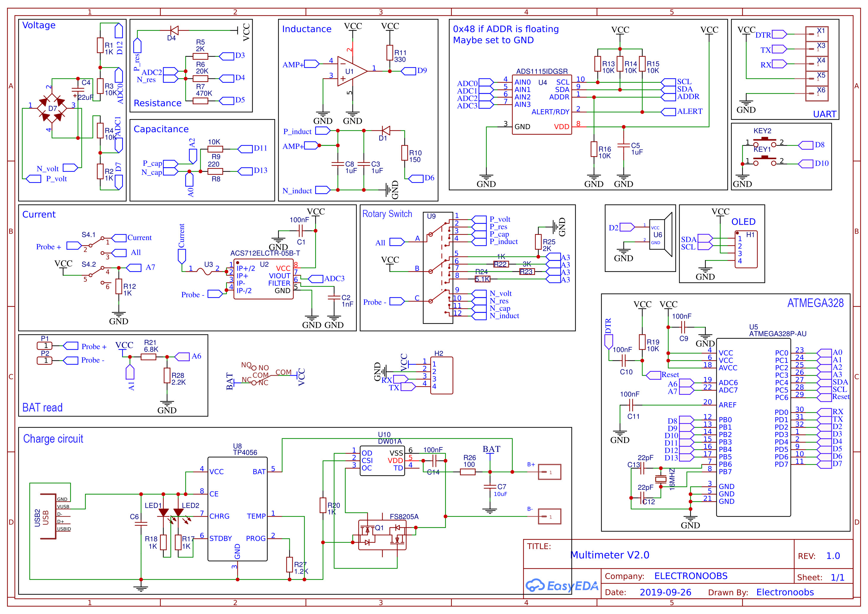Select the D7 bridge rectifier symbol
Viewport: 868px width, 614px height.
pyautogui.click(x=52, y=108)
